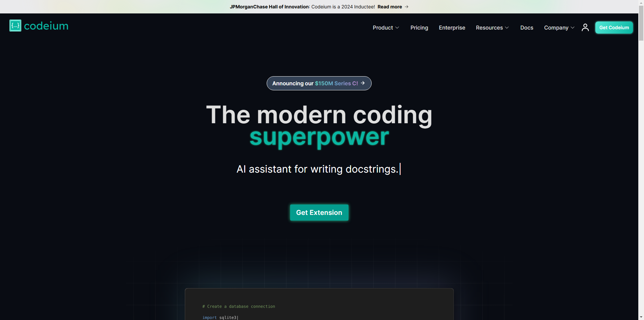Screen dimensions: 644x320
Task: Click the arrow next to Read more
Action: coord(407,7)
